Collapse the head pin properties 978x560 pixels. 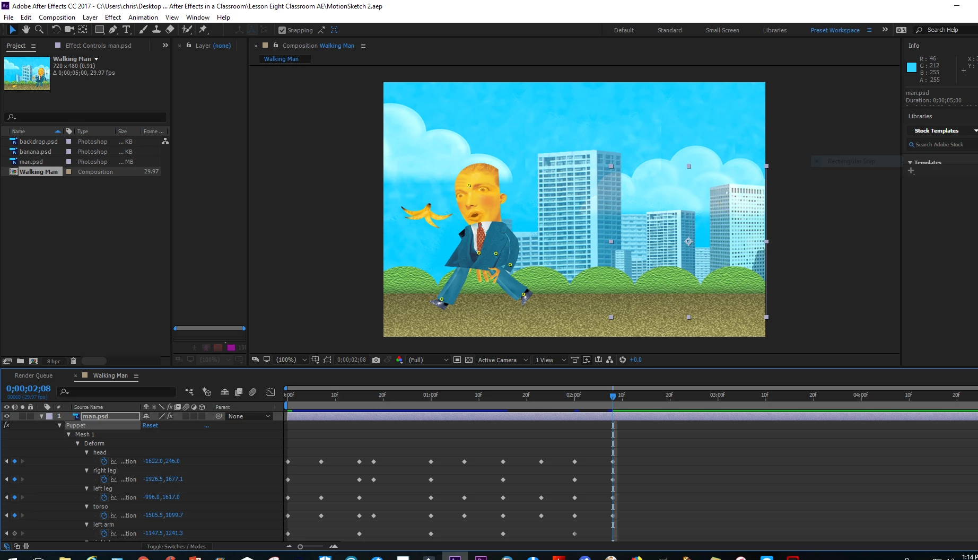86,452
